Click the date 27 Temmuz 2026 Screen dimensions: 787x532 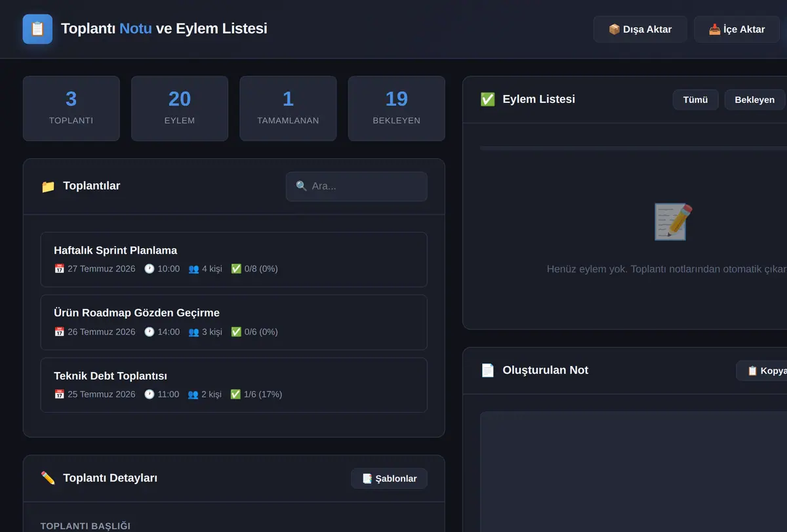(102, 269)
